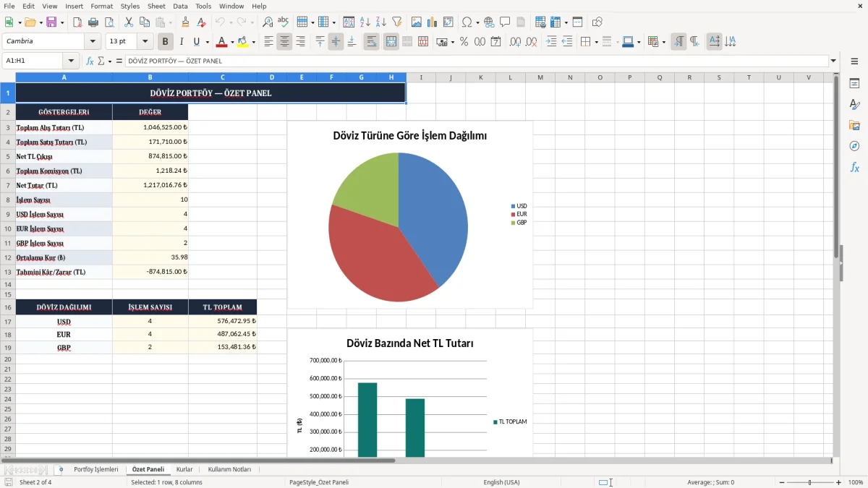This screenshot has height=488, width=868.
Task: Click the Select Function sum icon
Action: pyautogui.click(x=101, y=61)
